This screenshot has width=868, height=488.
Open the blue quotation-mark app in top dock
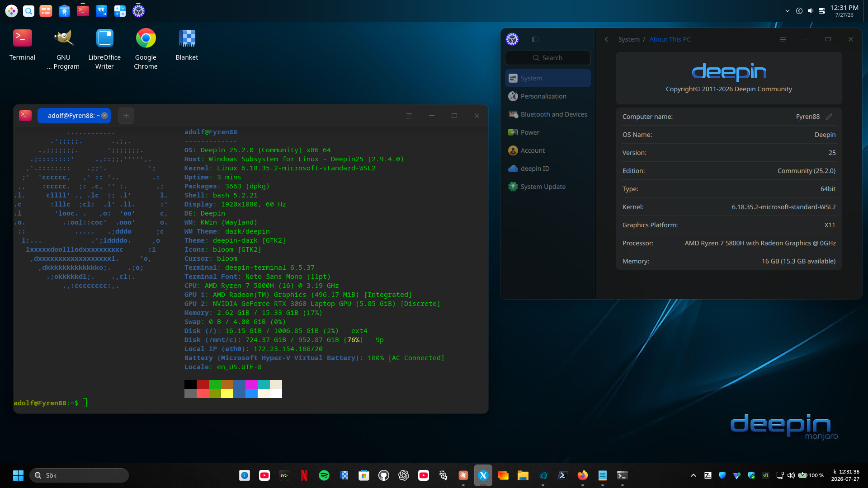pos(102,11)
